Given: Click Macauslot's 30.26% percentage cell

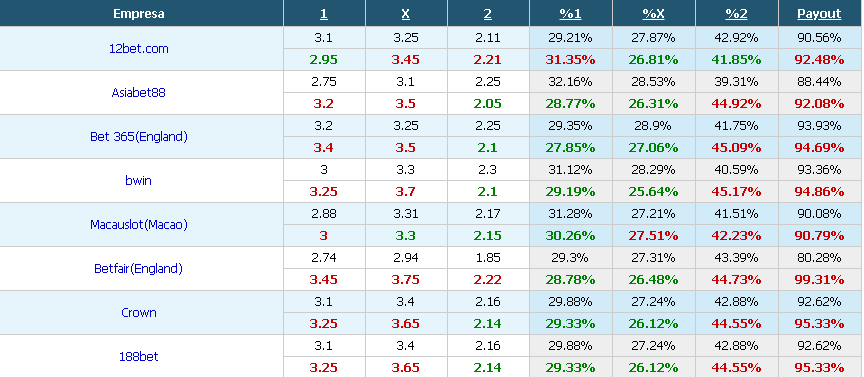Looking at the screenshot, I should click(x=570, y=235).
